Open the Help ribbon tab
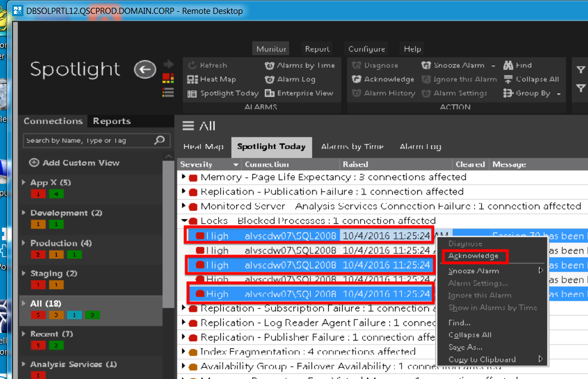This screenshot has height=379, width=588. coord(412,49)
